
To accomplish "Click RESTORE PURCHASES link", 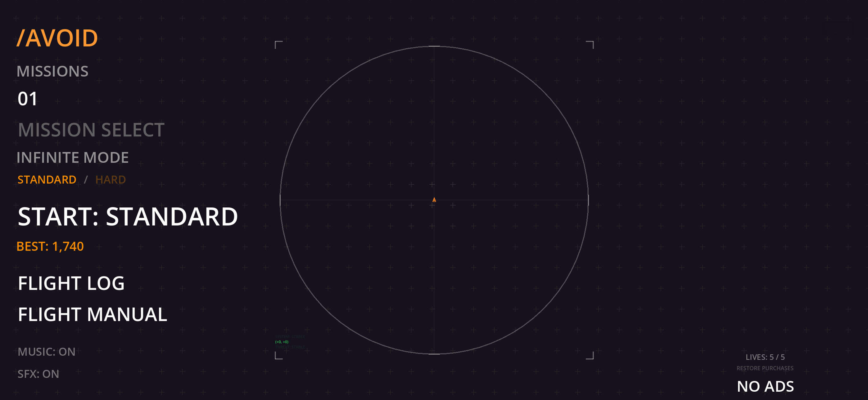I will coord(765,368).
